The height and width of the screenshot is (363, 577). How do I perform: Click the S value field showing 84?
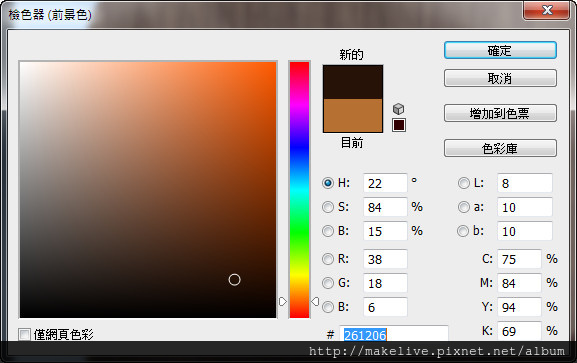click(385, 207)
